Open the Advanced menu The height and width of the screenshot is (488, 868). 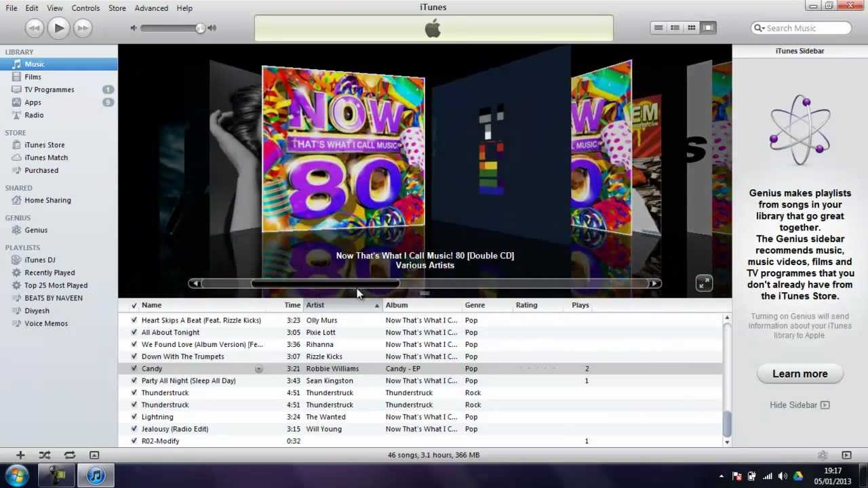(x=151, y=8)
